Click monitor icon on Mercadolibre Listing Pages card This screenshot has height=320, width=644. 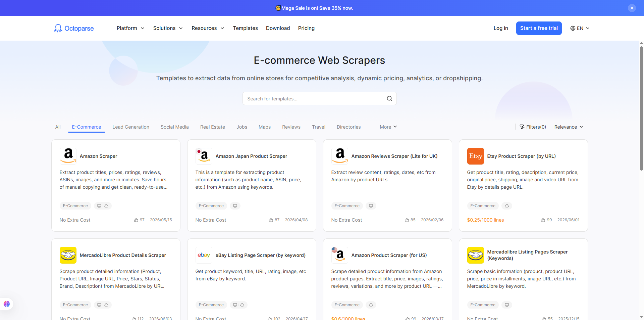click(507, 305)
